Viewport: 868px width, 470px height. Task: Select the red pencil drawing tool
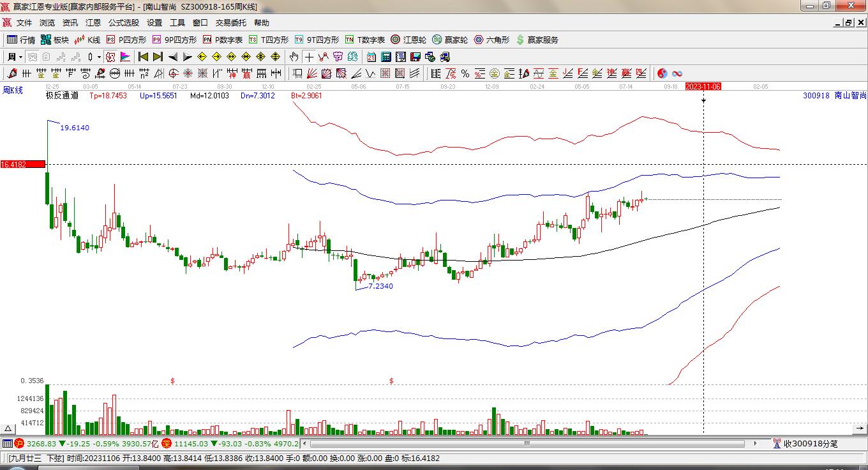[x=11, y=73]
